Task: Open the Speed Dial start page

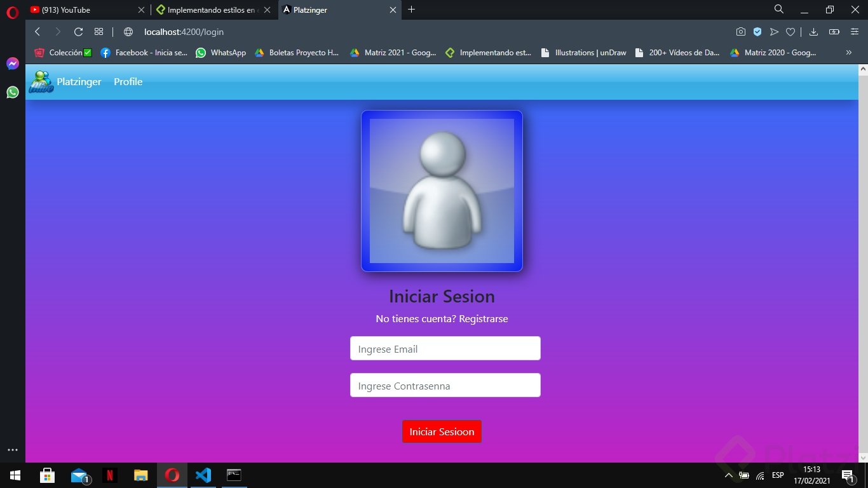Action: [98, 32]
